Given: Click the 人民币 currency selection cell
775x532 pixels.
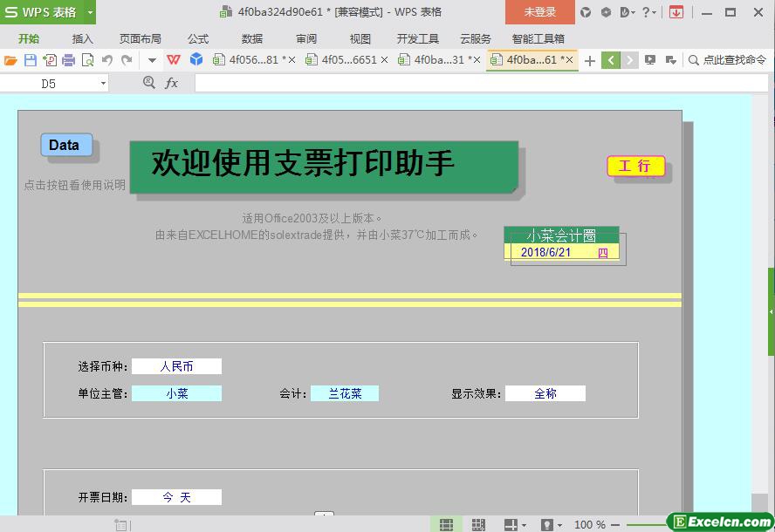Looking at the screenshot, I should pos(176,366).
